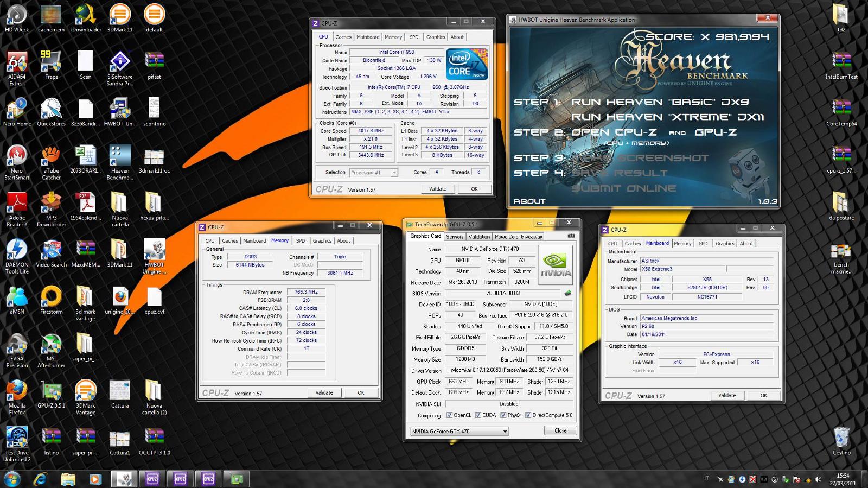Toggle the PhysX checkbox in GPU-Z
The image size is (868, 488).
(x=503, y=415)
